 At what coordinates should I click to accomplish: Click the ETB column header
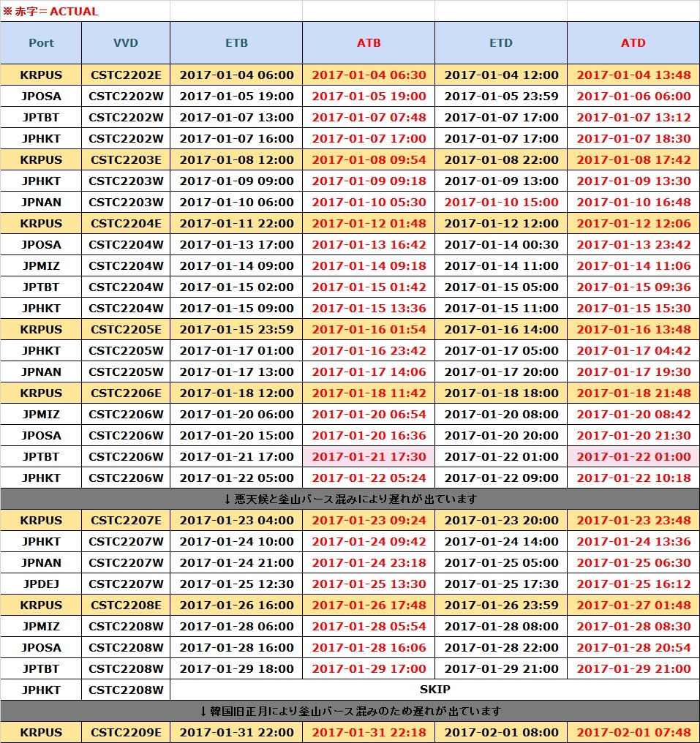point(236,42)
